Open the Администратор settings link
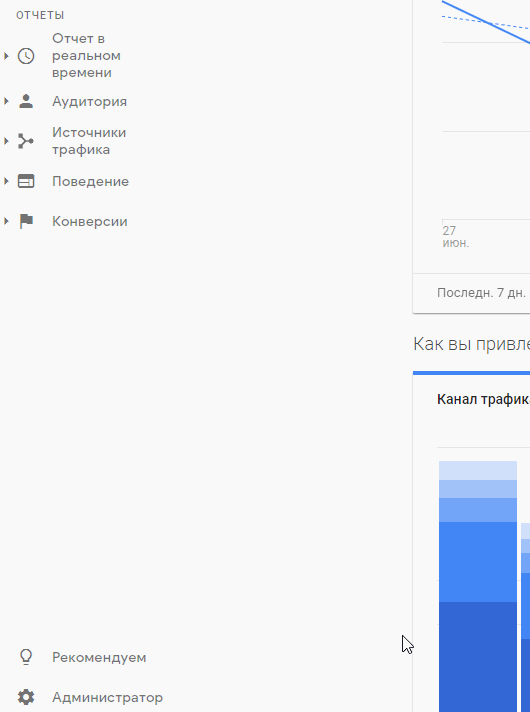530x712 pixels. [107, 697]
